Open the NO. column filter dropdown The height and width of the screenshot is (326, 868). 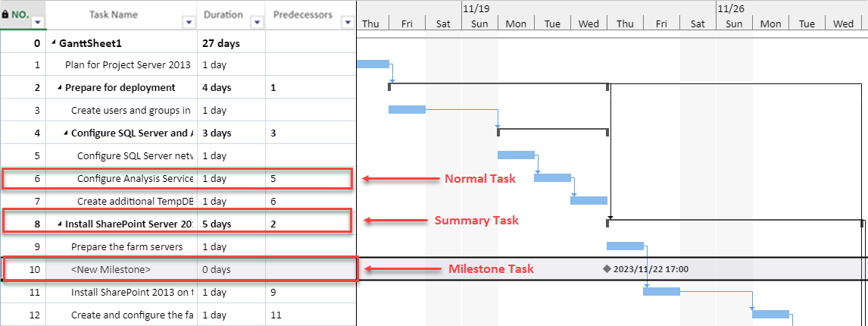click(38, 22)
